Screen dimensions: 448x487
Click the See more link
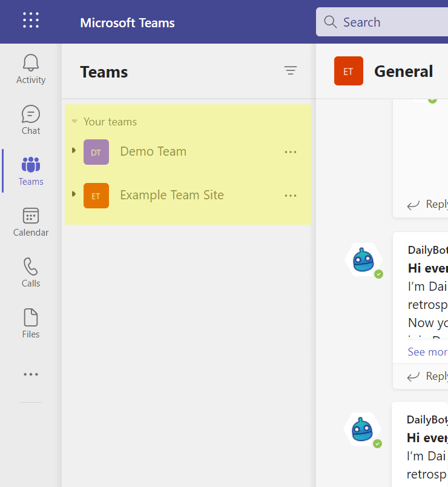click(x=428, y=352)
